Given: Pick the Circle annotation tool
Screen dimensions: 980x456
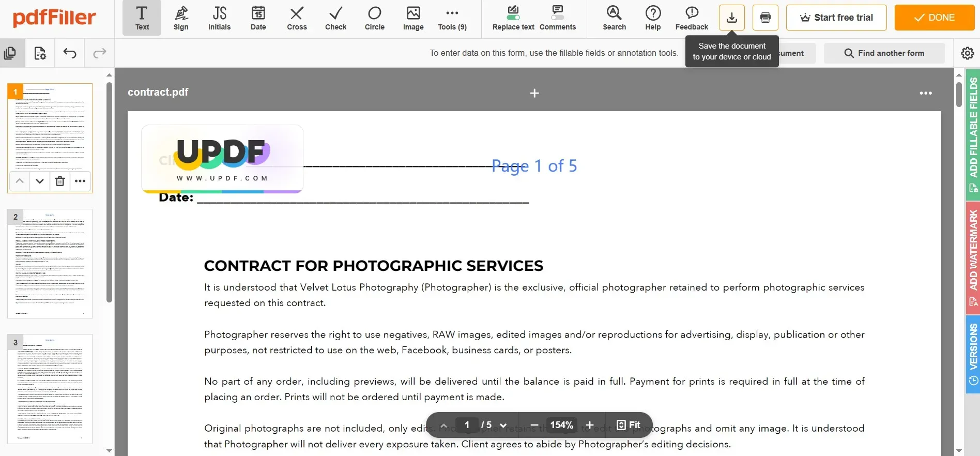Looking at the screenshot, I should [x=374, y=18].
